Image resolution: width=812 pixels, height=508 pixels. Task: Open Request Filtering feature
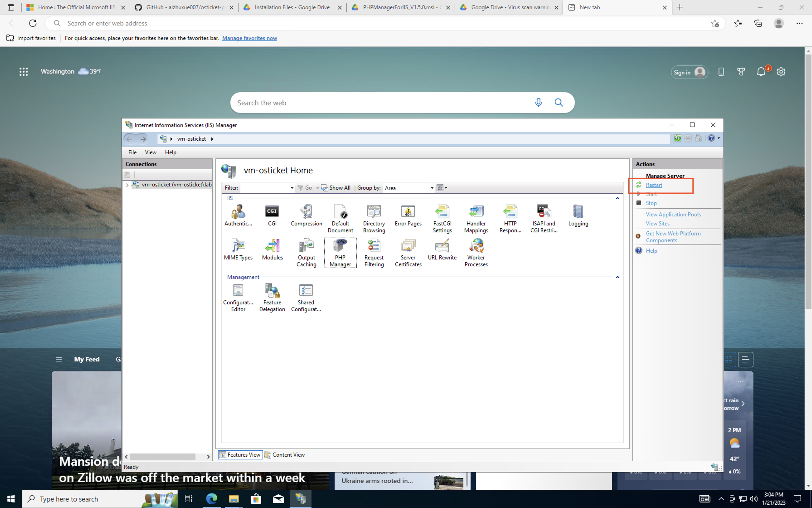pos(374,253)
